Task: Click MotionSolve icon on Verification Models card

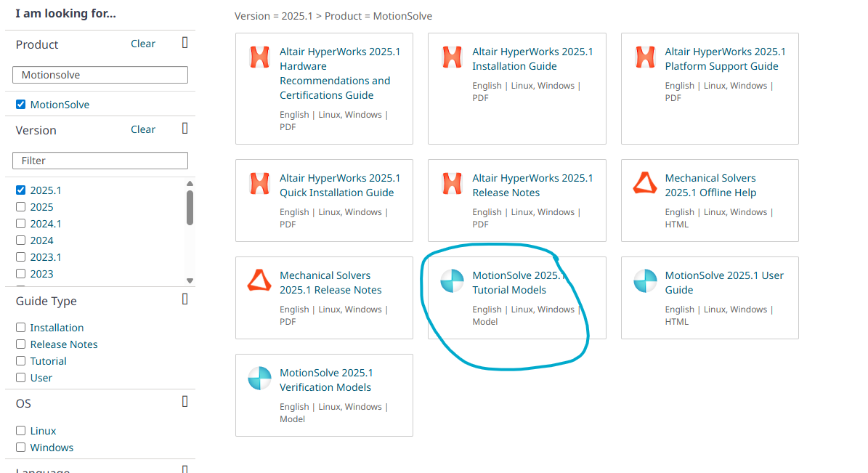Action: pos(259,379)
